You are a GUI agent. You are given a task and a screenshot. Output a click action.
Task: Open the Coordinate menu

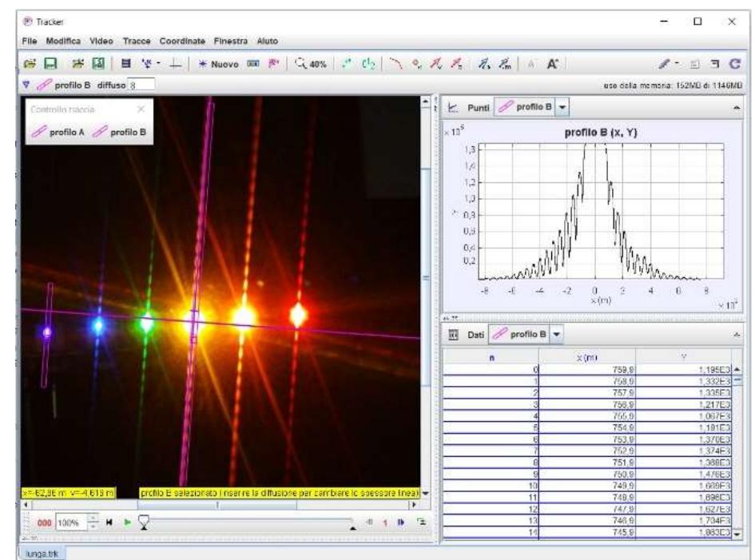tap(182, 41)
